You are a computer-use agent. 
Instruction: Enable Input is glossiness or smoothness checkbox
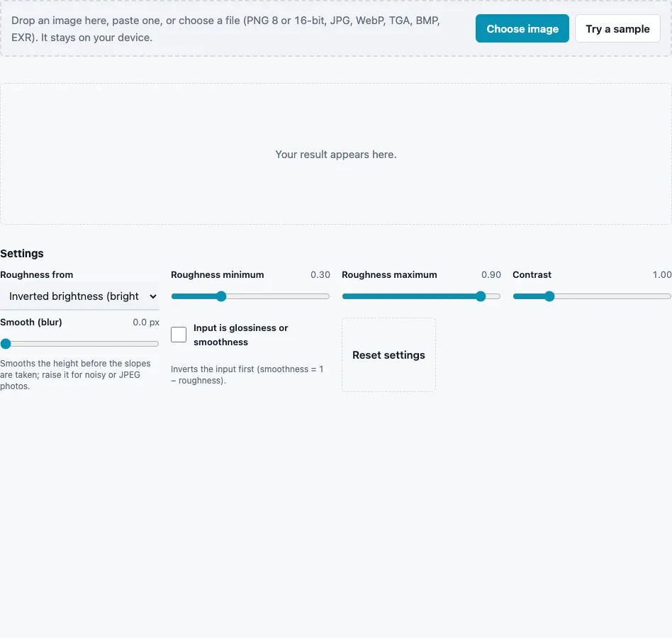pos(179,335)
